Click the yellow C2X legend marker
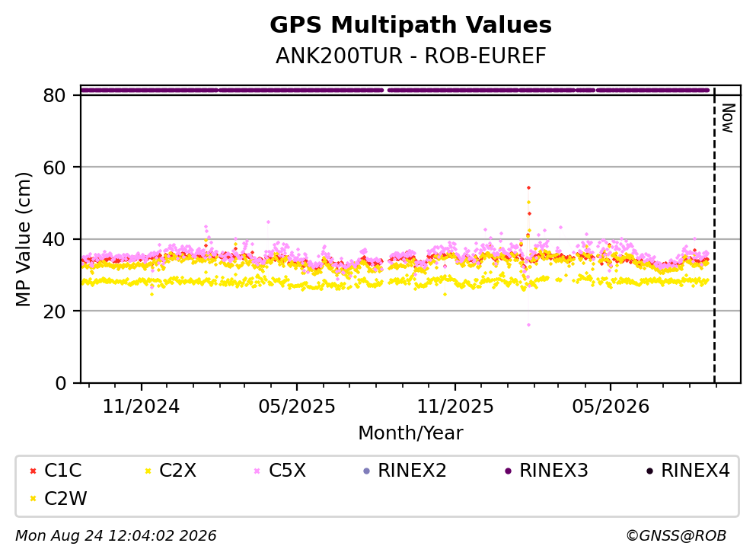Screen dimensions: 756x559 [x=148, y=471]
